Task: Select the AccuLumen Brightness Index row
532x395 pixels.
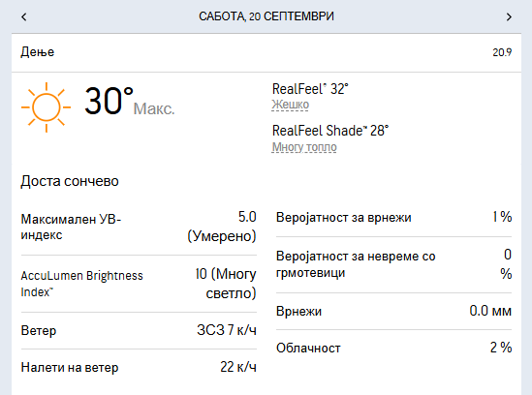Action: point(139,284)
